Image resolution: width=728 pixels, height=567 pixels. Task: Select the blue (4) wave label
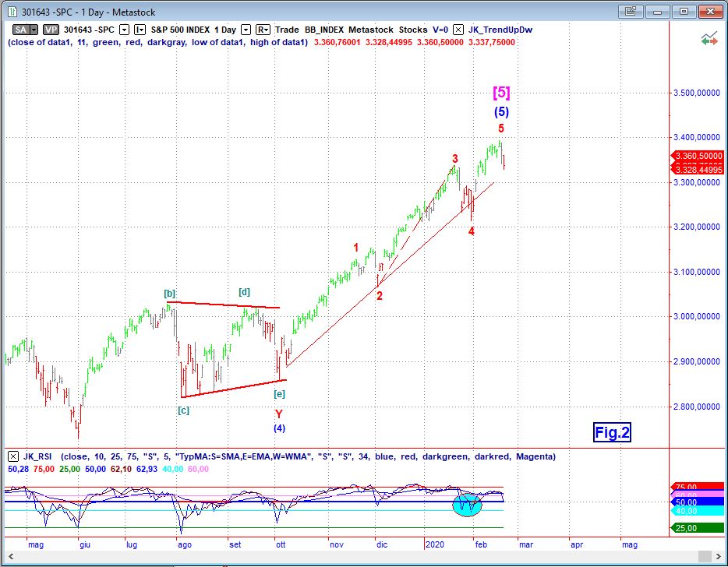pos(279,428)
